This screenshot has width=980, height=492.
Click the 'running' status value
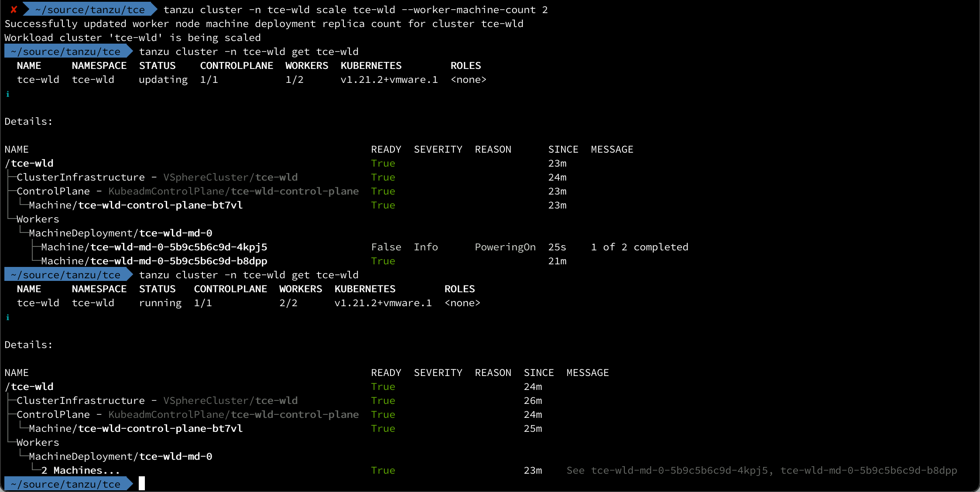(160, 303)
